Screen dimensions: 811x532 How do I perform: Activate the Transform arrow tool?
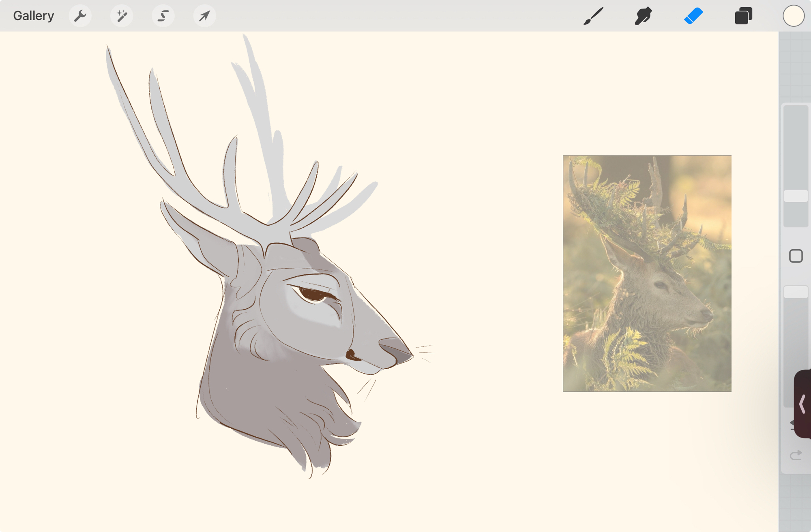(204, 16)
